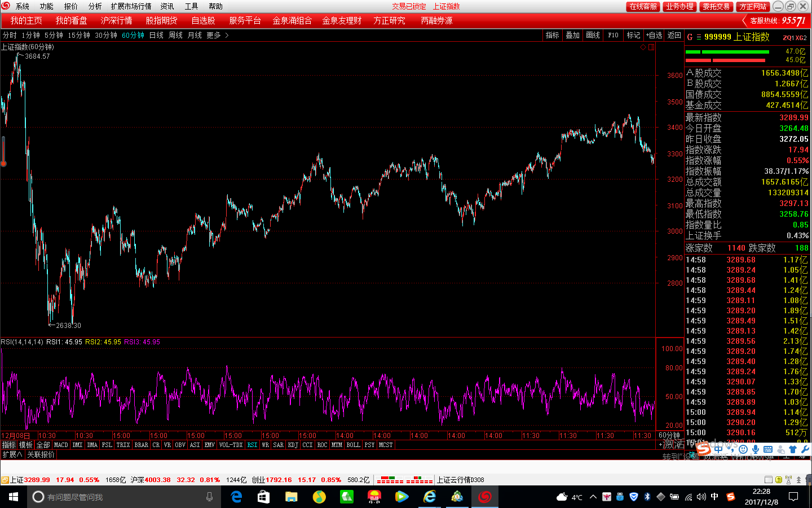Select the RSI indicator
Screen dimensions: 812x508
tap(252, 445)
